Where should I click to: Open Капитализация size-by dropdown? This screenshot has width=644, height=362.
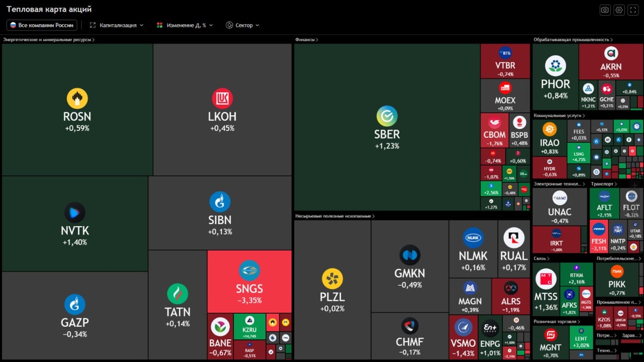116,25
